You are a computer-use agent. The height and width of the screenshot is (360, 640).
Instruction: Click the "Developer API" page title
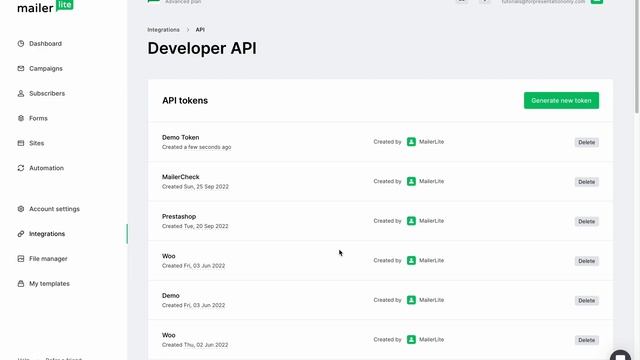[x=202, y=48]
